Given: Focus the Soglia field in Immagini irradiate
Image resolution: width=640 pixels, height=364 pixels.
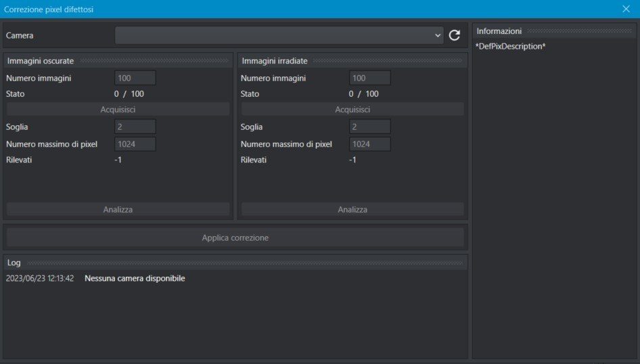Looking at the screenshot, I should pyautogui.click(x=370, y=127).
